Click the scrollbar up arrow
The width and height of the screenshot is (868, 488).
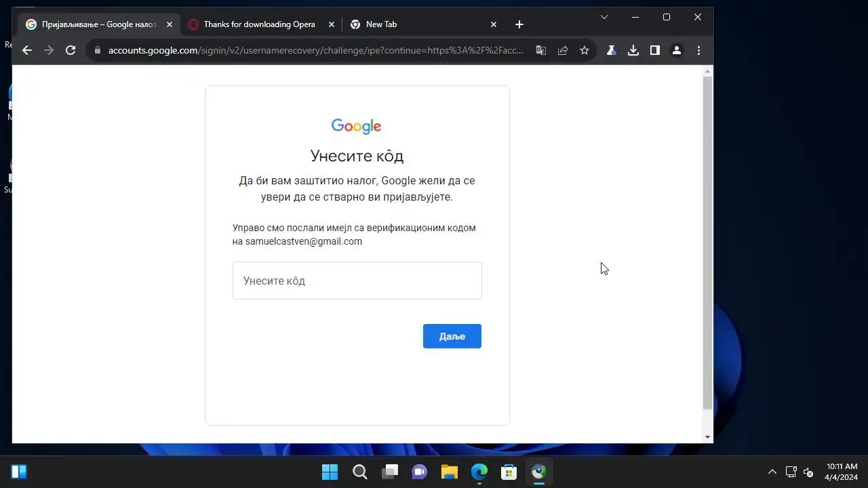[708, 70]
